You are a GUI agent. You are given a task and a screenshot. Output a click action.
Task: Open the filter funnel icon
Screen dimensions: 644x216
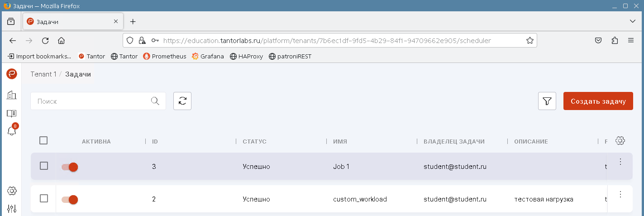point(547,101)
